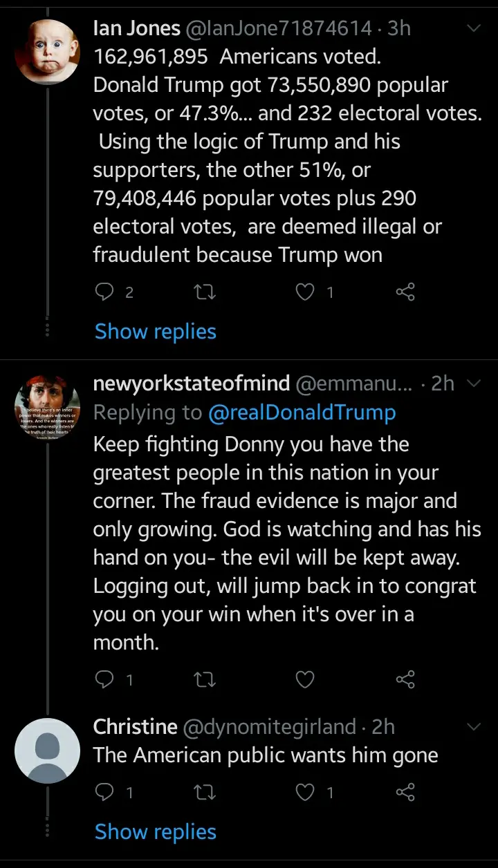Reply to Christine's tweet
Viewport: 498px width, 868px height.
coord(104,792)
